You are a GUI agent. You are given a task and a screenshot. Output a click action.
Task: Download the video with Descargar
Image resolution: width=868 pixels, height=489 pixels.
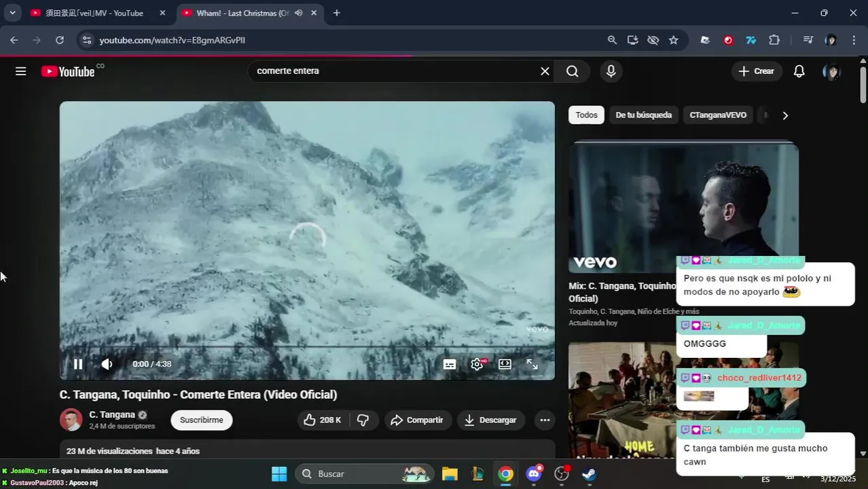click(491, 420)
